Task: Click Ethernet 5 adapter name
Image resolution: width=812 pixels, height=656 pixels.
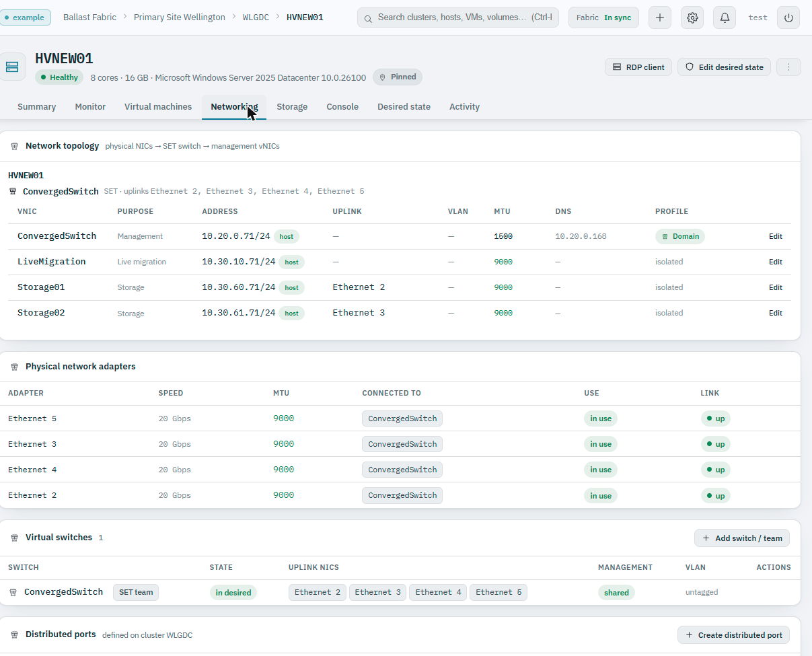Action: pyautogui.click(x=32, y=418)
